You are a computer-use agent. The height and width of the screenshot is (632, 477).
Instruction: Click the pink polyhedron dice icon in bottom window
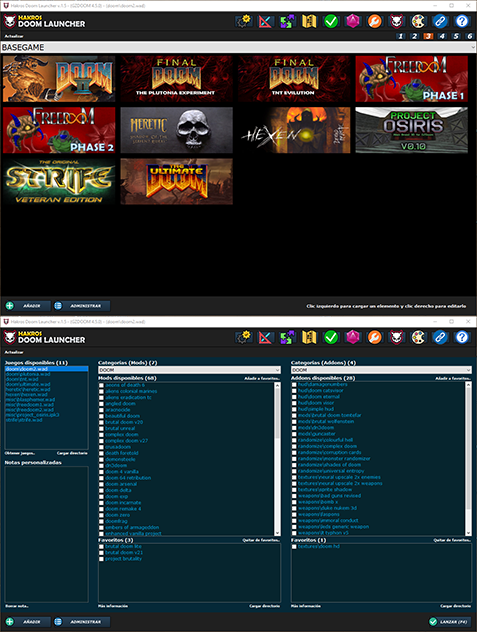(353, 337)
